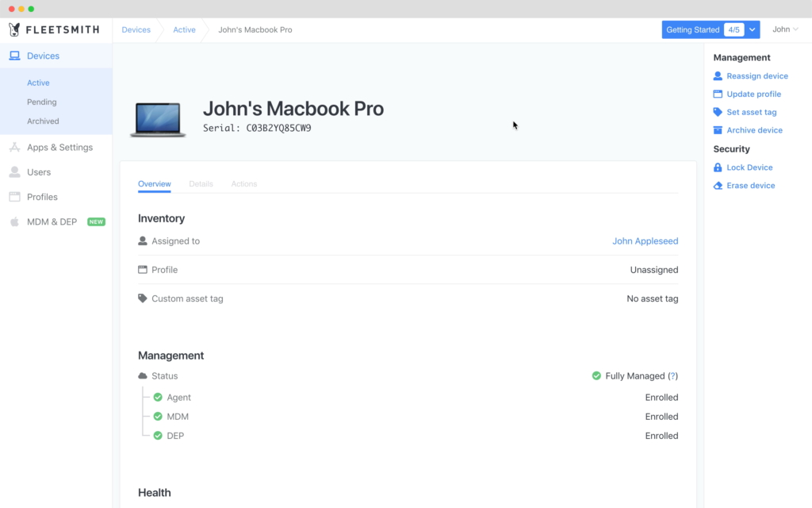This screenshot has width=812, height=508.
Task: Click the Profiles window icon in sidebar
Action: tap(14, 197)
